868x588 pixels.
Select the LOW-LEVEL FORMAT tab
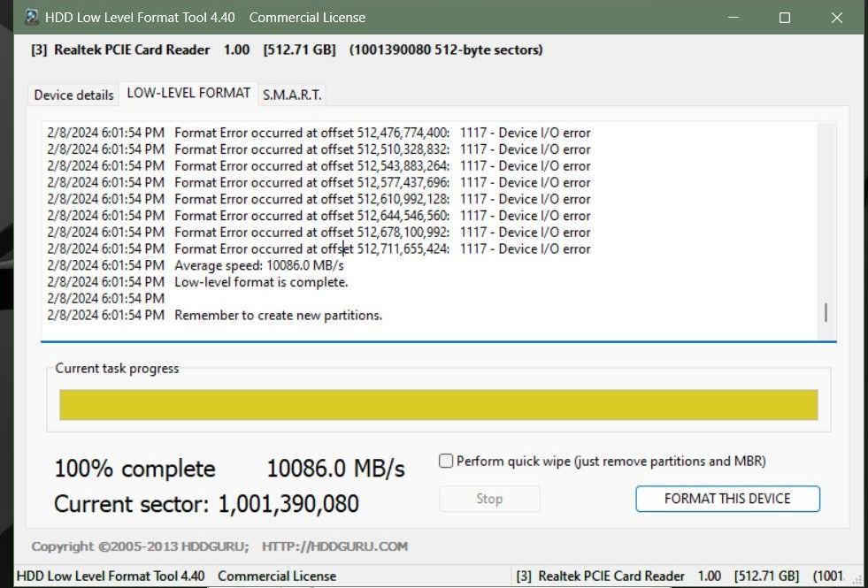(188, 92)
